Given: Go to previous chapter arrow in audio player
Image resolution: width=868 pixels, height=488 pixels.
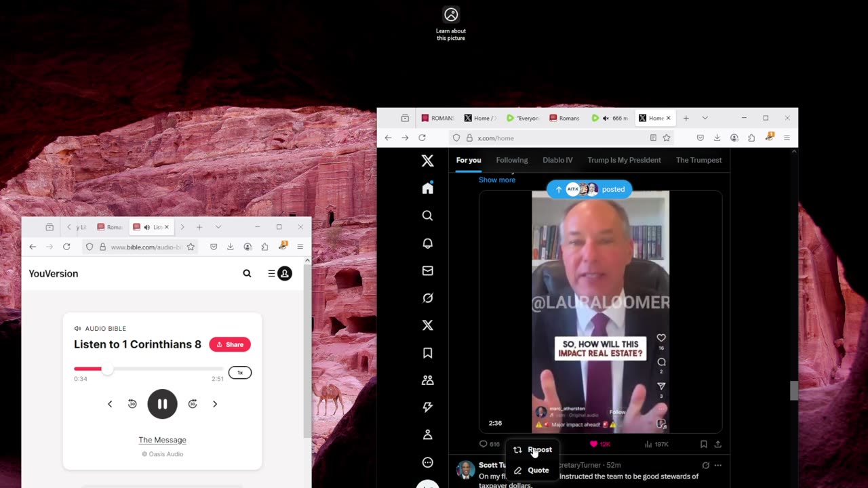Looking at the screenshot, I should click(x=110, y=404).
